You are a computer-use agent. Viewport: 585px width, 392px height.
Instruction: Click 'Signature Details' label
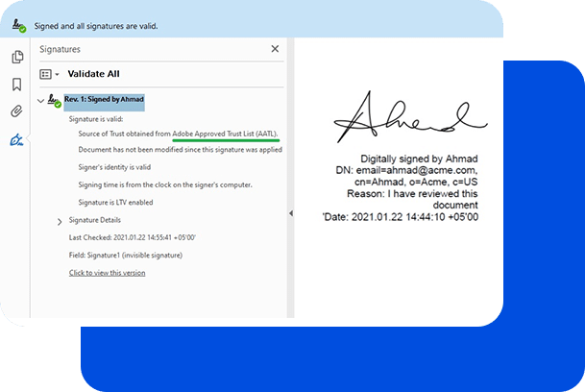(95, 220)
